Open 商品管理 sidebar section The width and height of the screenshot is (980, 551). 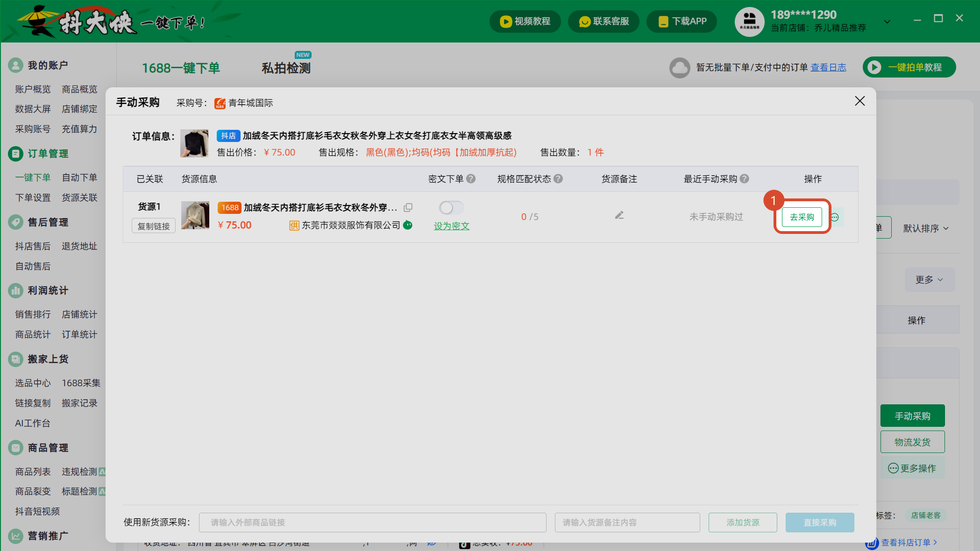coord(38,448)
